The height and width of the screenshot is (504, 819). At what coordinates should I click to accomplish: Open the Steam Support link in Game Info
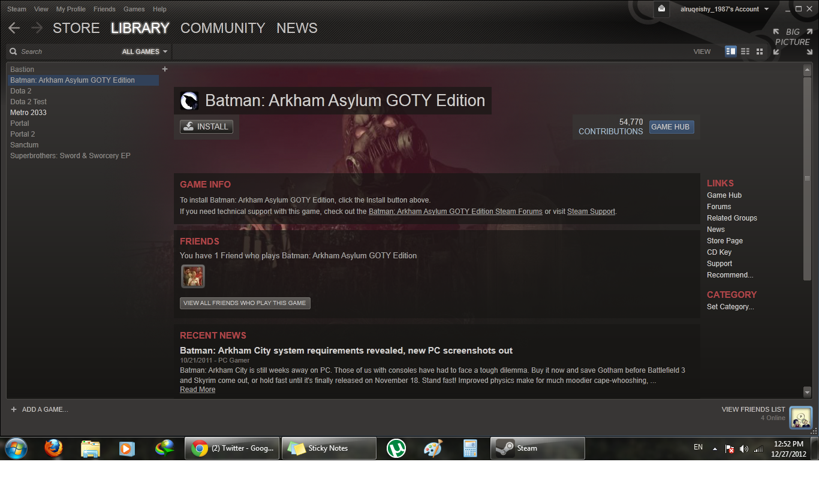point(591,212)
